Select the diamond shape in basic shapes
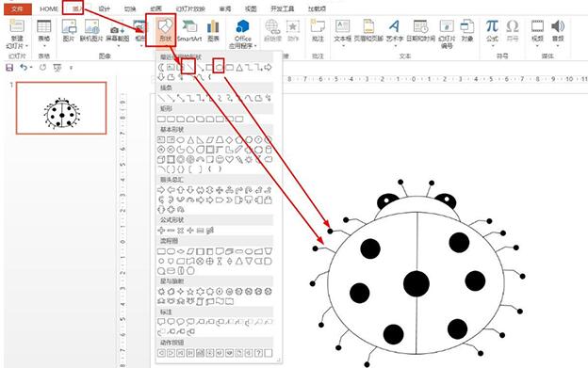 coord(229,140)
